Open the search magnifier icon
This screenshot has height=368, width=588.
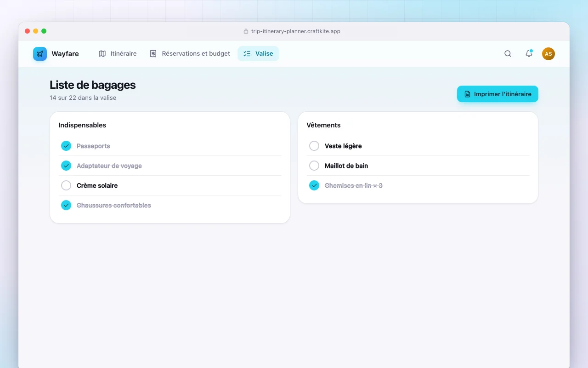click(508, 54)
